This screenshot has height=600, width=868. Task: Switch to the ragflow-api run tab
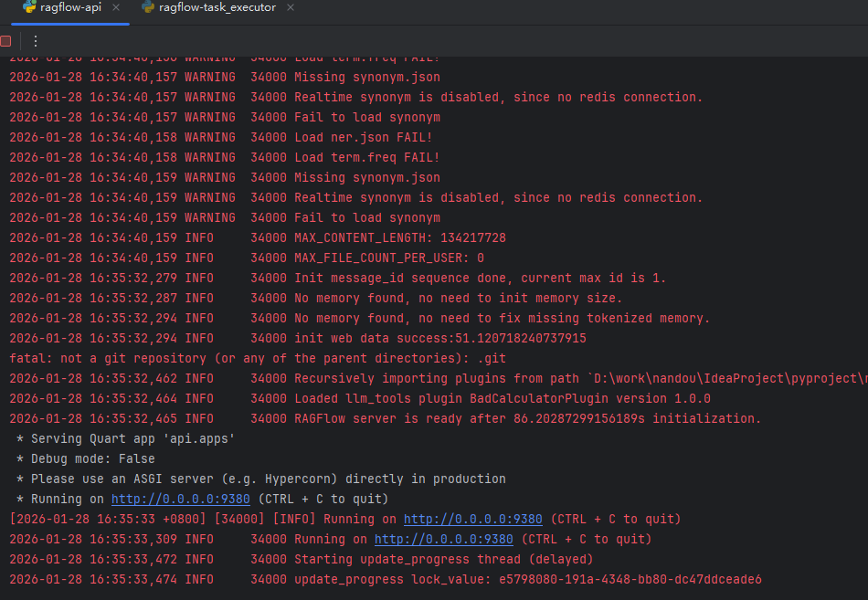70,7
